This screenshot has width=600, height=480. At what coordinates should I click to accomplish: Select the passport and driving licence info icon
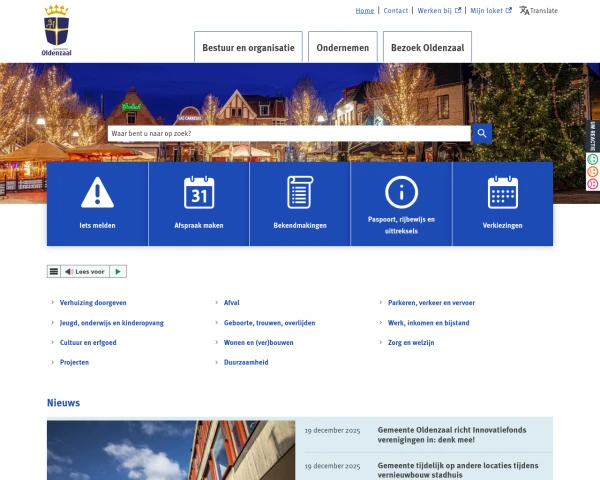click(401, 191)
